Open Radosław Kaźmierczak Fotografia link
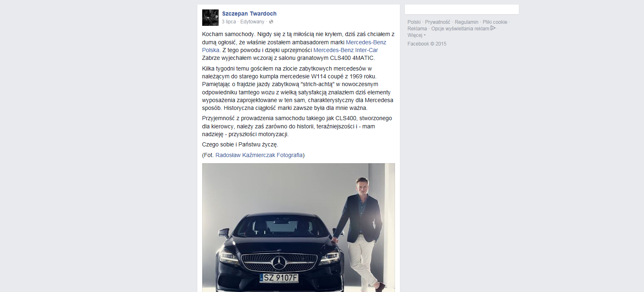This screenshot has width=644, height=292. pos(259,155)
